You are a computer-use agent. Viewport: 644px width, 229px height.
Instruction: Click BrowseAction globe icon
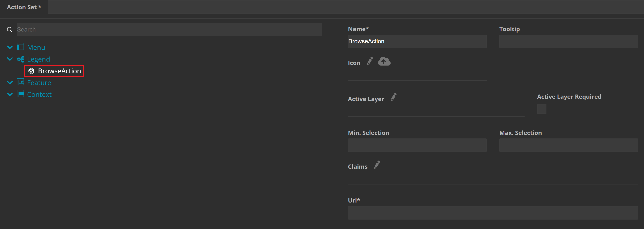coord(31,71)
